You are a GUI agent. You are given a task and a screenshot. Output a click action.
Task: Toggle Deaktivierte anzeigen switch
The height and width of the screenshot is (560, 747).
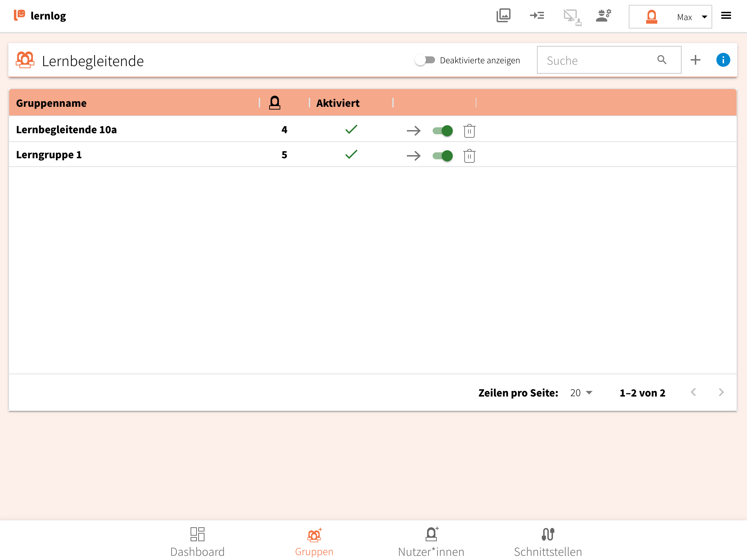coord(425,60)
